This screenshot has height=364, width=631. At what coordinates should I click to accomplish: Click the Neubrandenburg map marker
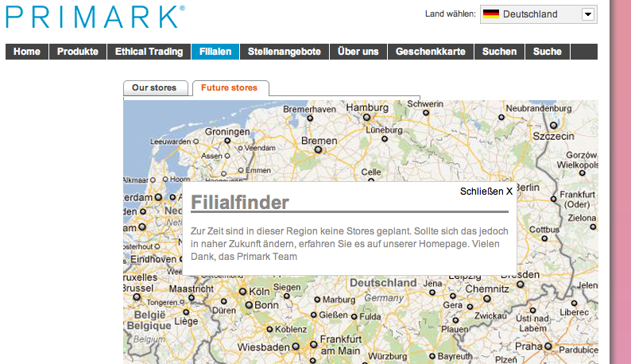pos(501,118)
